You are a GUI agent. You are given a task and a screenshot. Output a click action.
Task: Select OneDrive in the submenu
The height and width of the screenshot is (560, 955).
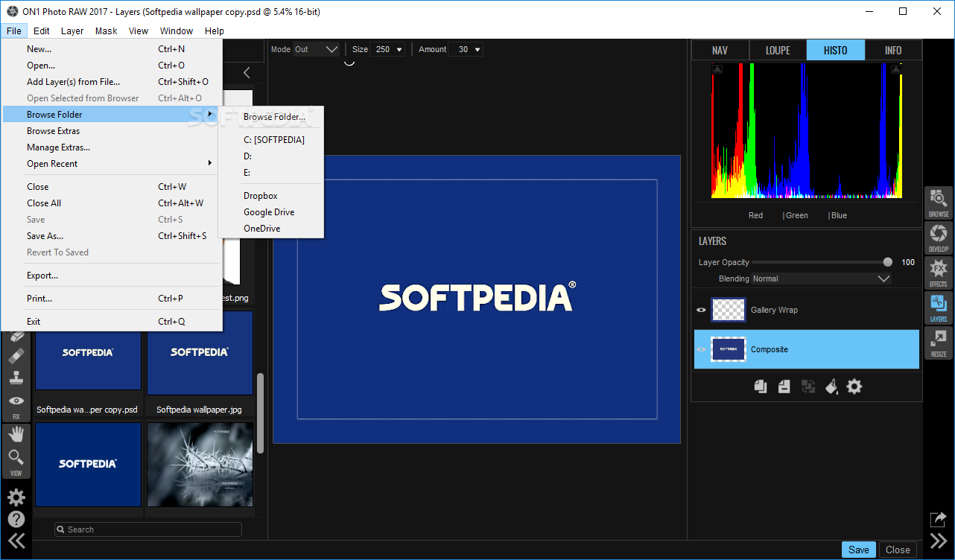pos(271,229)
